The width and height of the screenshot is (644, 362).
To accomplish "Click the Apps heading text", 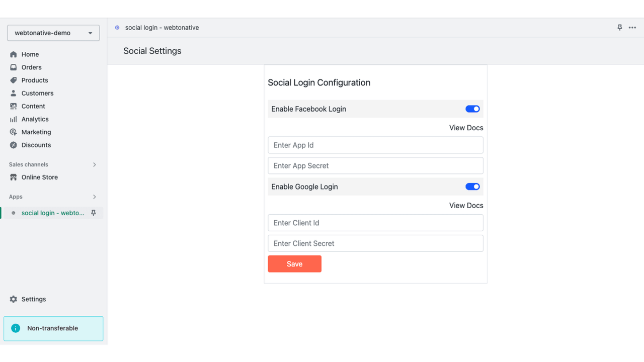I will 16,197.
